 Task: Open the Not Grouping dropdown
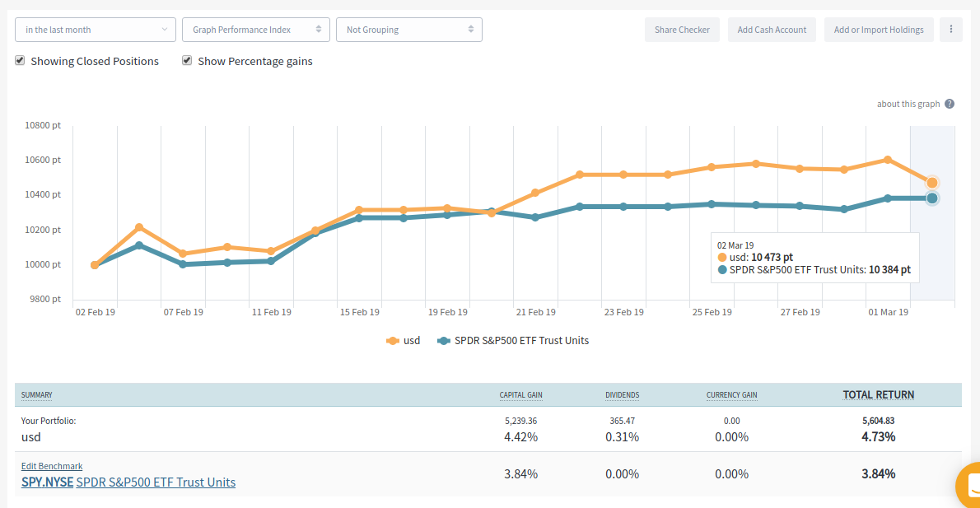(x=408, y=30)
